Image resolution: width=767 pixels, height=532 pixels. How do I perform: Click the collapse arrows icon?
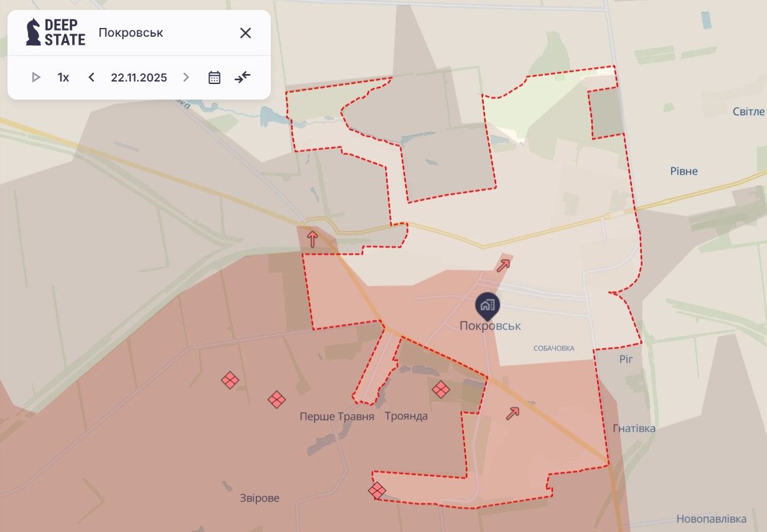[242, 78]
